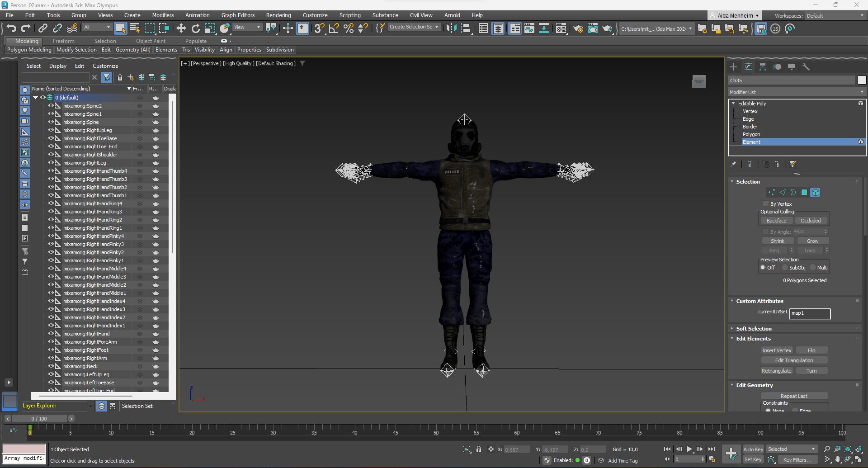The image size is (868, 468).
Task: Enable the By Vertex checkbox
Action: tap(766, 204)
